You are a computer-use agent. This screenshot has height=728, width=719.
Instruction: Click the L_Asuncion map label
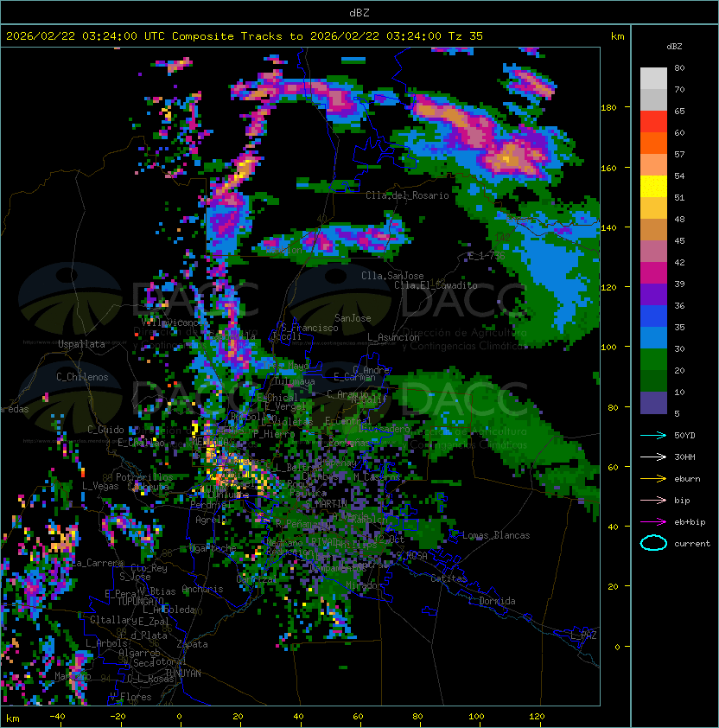[x=393, y=337]
